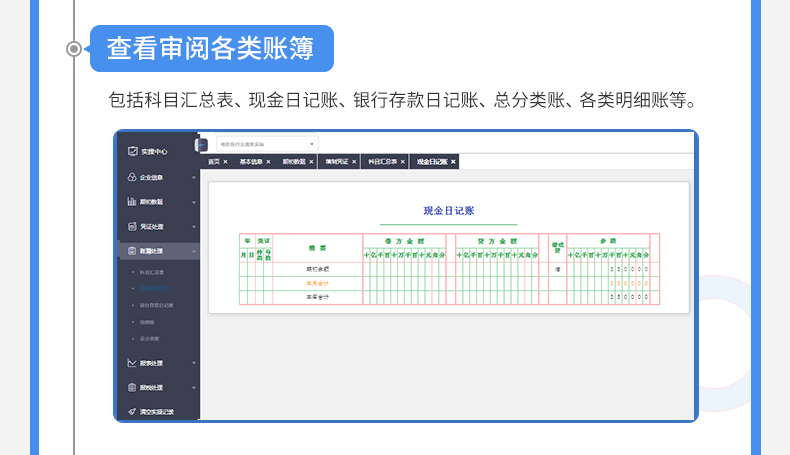
Task: Click the 借方金额 column header
Action: click(405, 241)
